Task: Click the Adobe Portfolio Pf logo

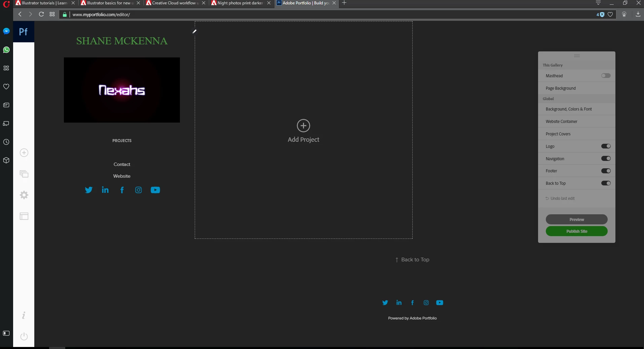Action: click(24, 32)
